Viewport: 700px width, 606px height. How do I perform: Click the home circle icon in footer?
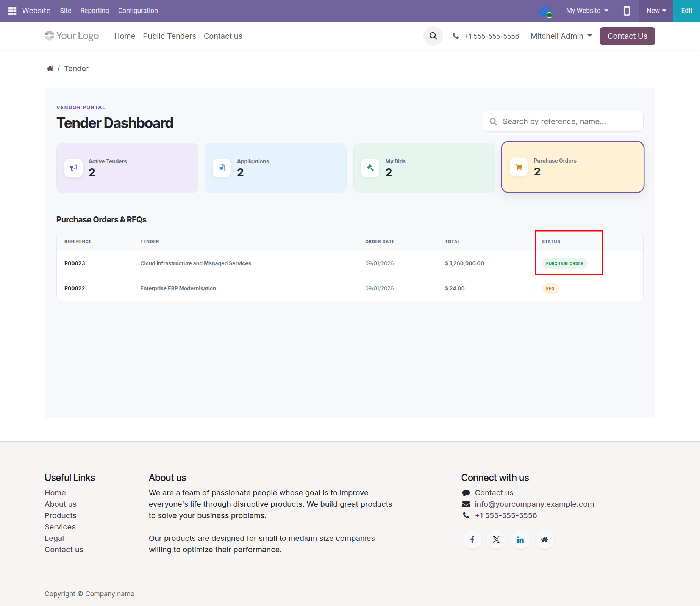545,540
